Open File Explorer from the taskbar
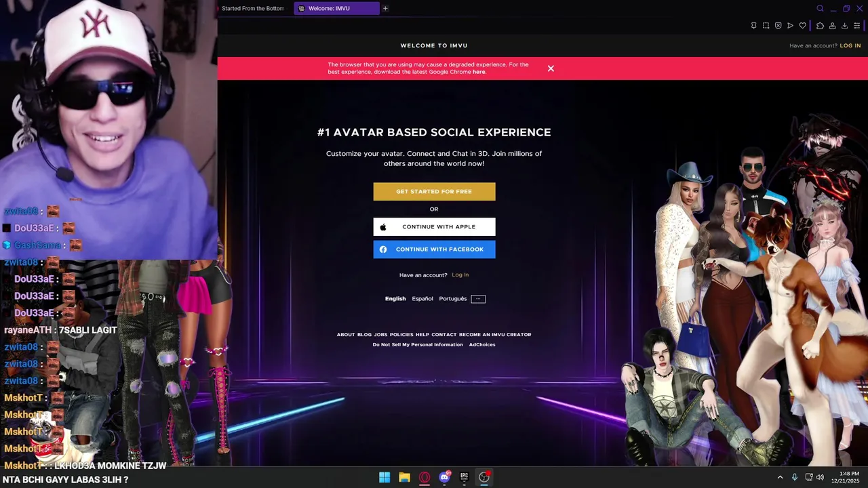The height and width of the screenshot is (488, 868). (404, 477)
